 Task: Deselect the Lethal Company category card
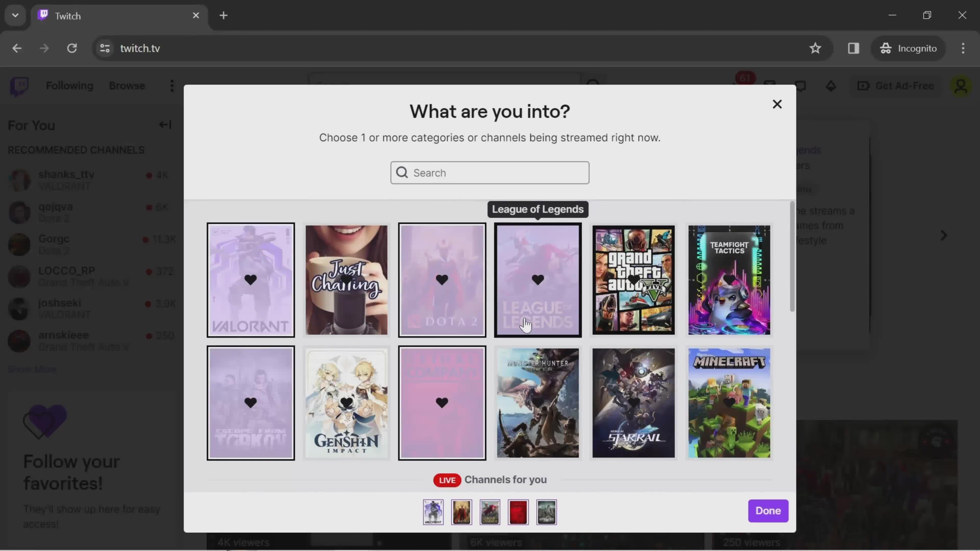pyautogui.click(x=442, y=403)
